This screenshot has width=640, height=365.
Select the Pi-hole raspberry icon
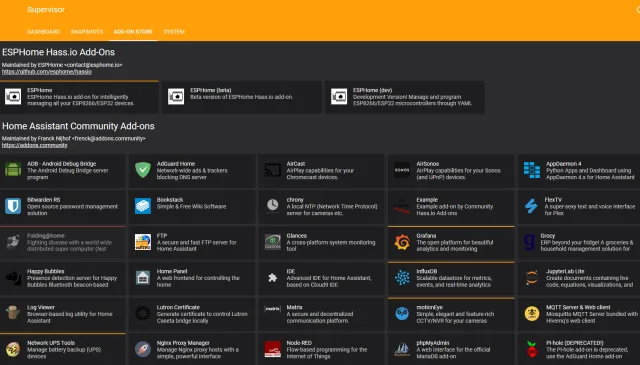click(x=532, y=349)
